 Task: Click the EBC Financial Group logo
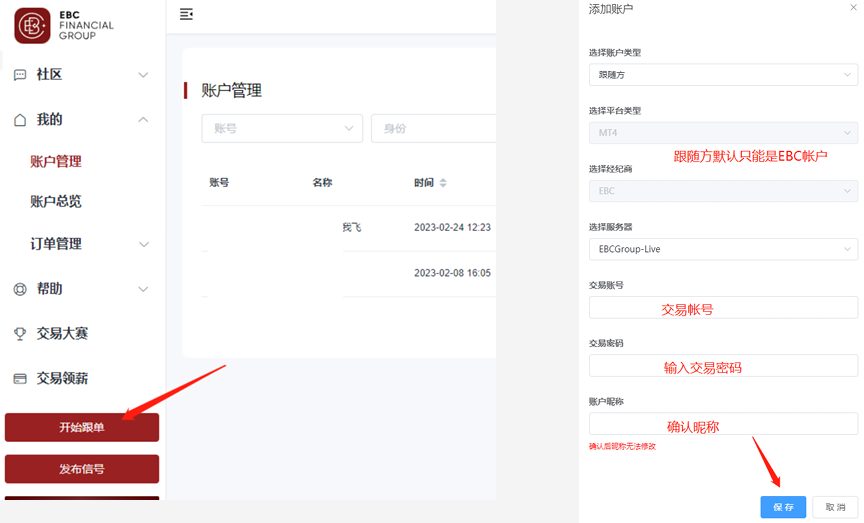click(x=64, y=25)
